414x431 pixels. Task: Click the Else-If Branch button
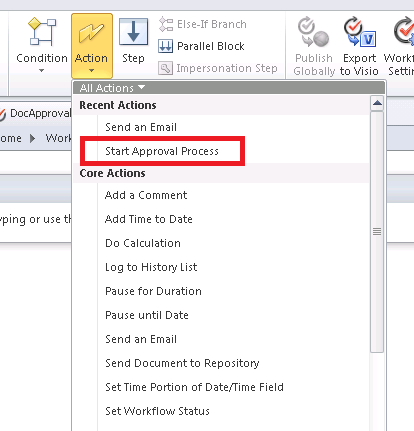[x=203, y=24]
